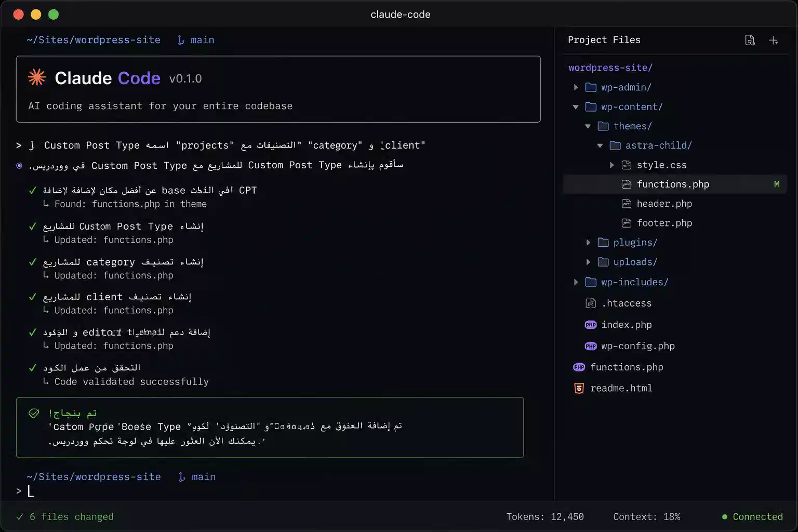Viewport: 798px width, 532px height.
Task: Click the footer.php file icon
Action: (627, 223)
